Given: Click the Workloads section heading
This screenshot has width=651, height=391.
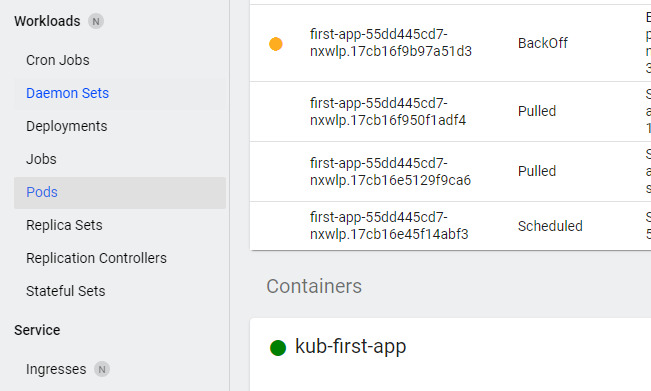Looking at the screenshot, I should (47, 21).
